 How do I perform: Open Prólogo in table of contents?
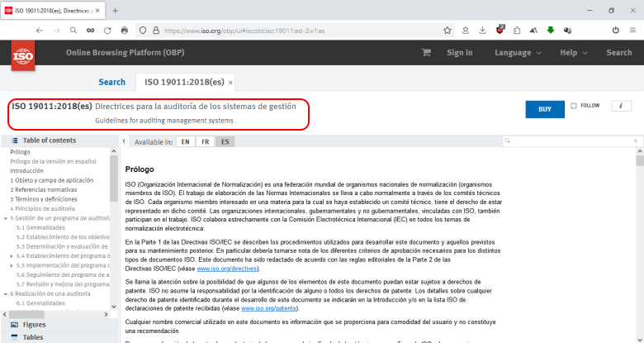coord(20,152)
